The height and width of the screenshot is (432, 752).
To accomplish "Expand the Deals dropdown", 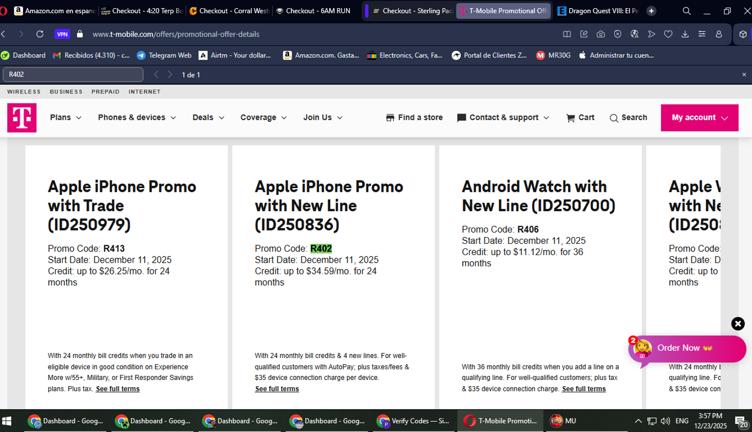I will (208, 117).
